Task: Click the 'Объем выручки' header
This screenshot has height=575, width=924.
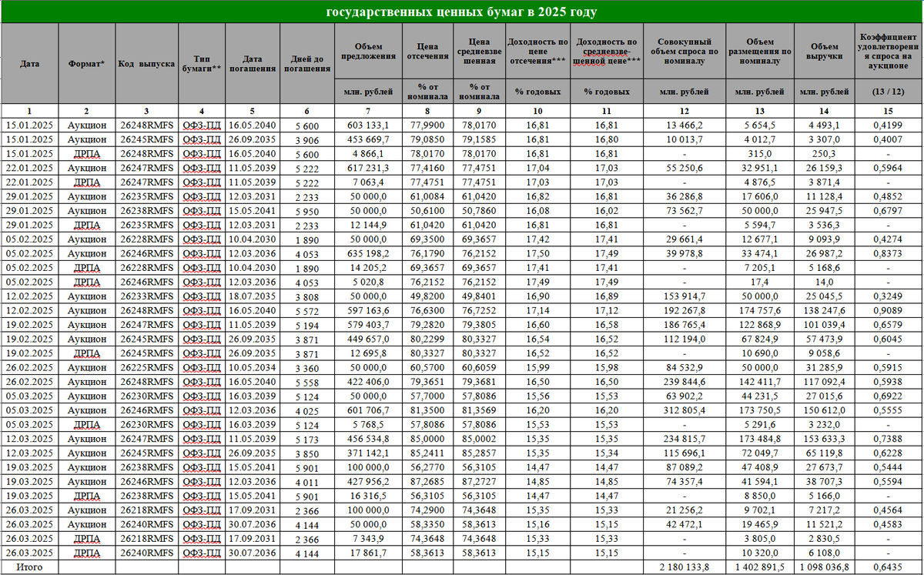Action: pyautogui.click(x=824, y=52)
